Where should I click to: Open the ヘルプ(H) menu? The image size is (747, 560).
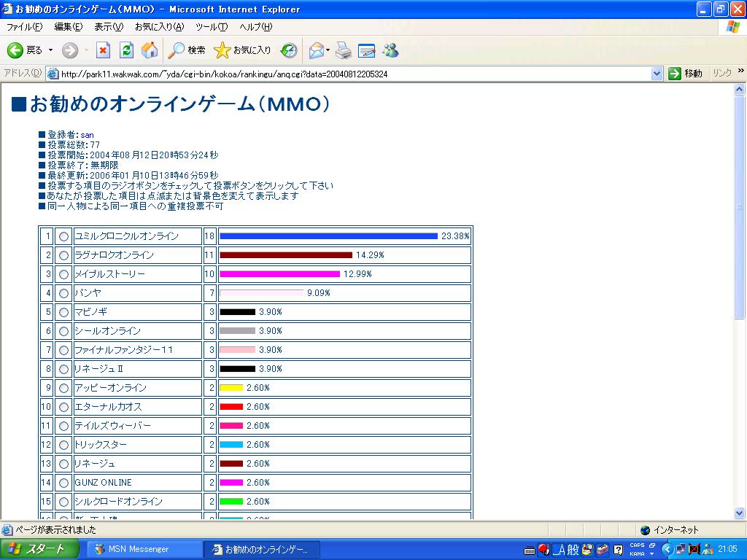coord(256,27)
